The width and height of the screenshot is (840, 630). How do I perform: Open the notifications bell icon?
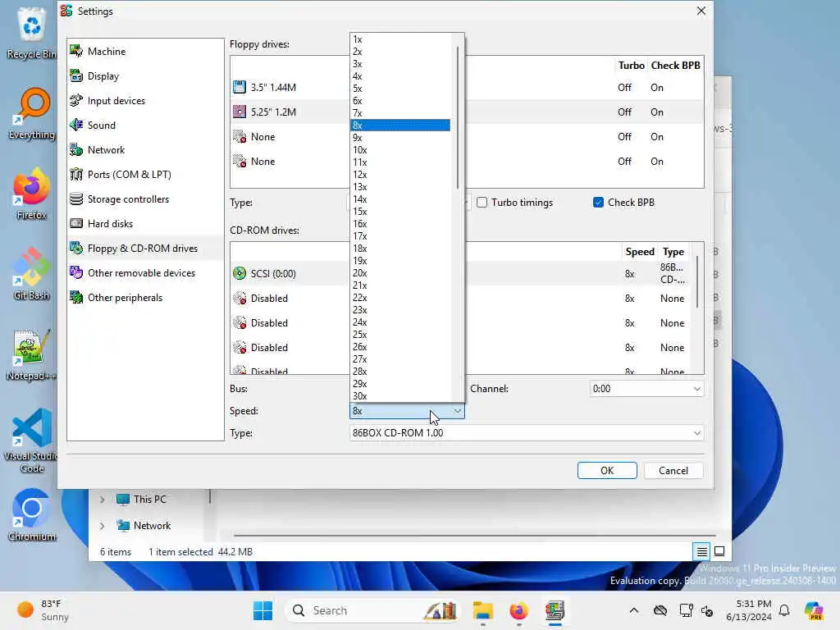[x=784, y=610]
